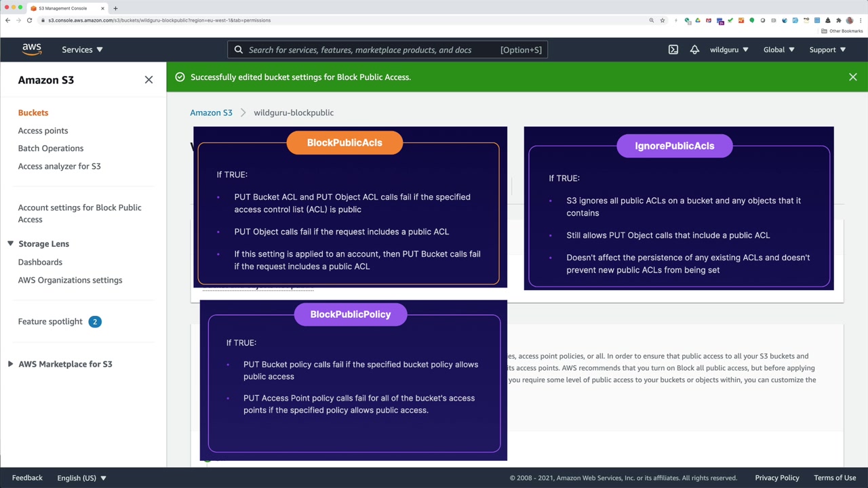Click the blue calendar grid extension icon
This screenshot has height=488, width=868.
coord(817,20)
